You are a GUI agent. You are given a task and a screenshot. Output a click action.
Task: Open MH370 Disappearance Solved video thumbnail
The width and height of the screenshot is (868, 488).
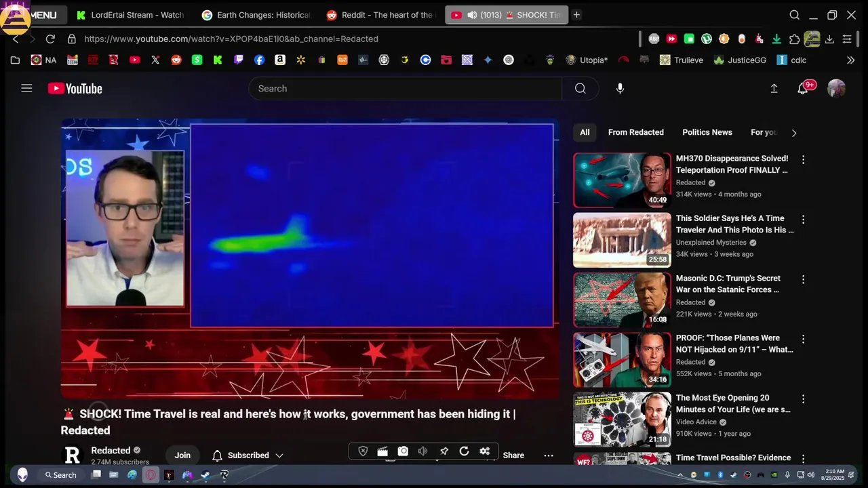(x=622, y=180)
